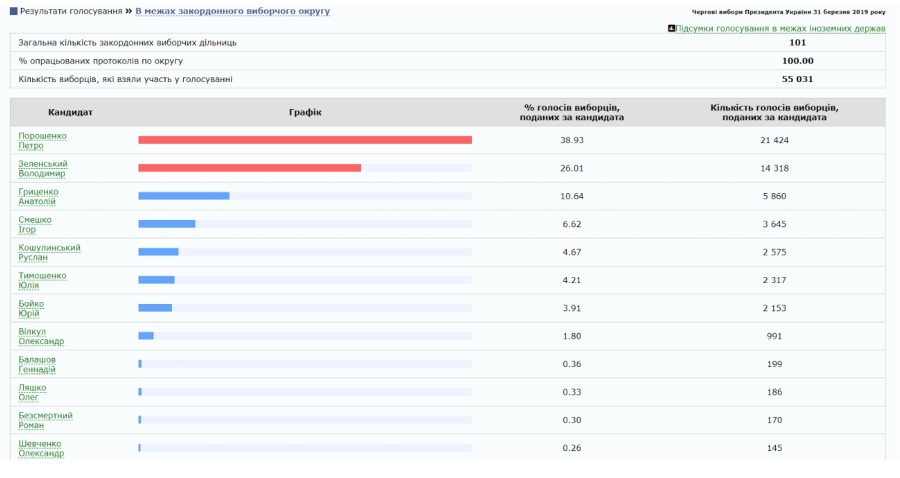900x478 pixels.
Task: Click the Кандидат column header
Action: (x=70, y=112)
